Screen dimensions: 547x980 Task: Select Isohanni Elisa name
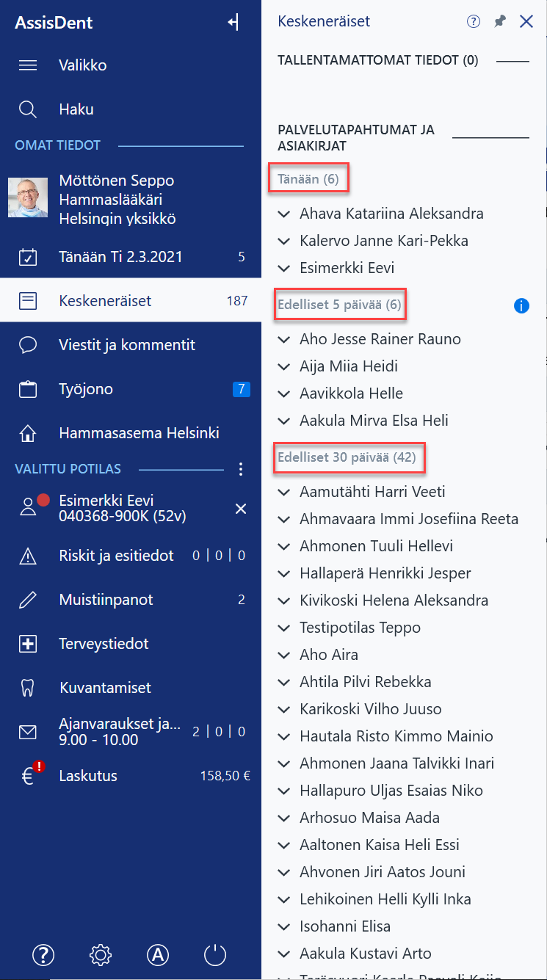tap(345, 926)
